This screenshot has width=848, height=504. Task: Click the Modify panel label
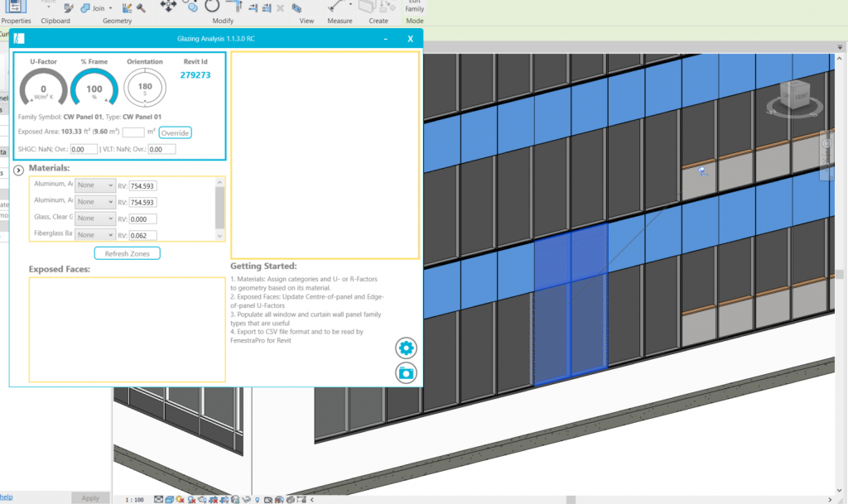[x=223, y=21]
